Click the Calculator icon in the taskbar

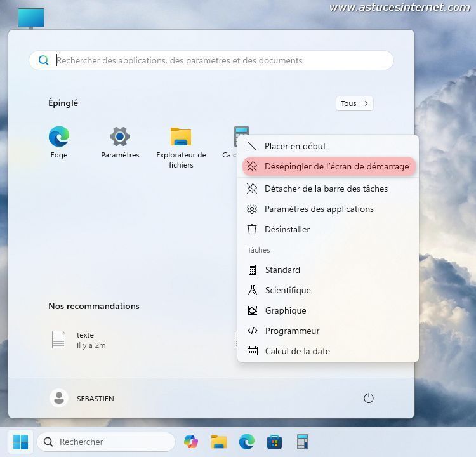[x=302, y=442]
